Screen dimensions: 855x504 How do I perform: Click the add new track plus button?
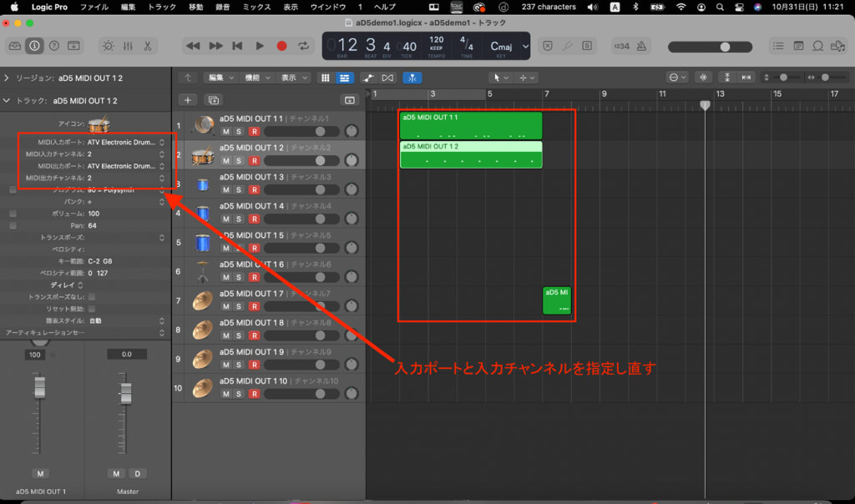coord(188,99)
